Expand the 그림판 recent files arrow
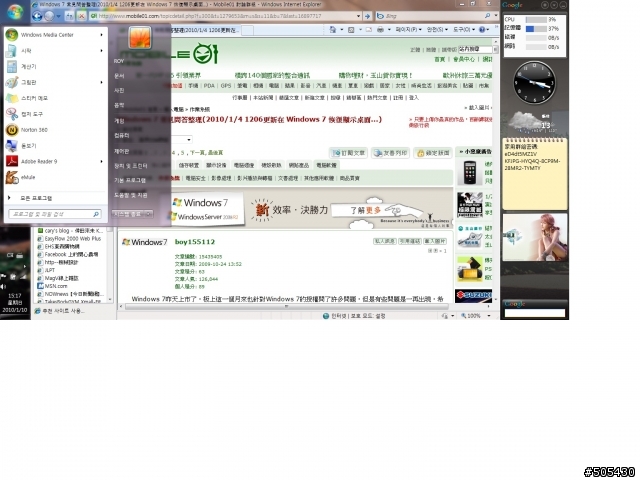640x480 pixels. pyautogui.click(x=101, y=82)
